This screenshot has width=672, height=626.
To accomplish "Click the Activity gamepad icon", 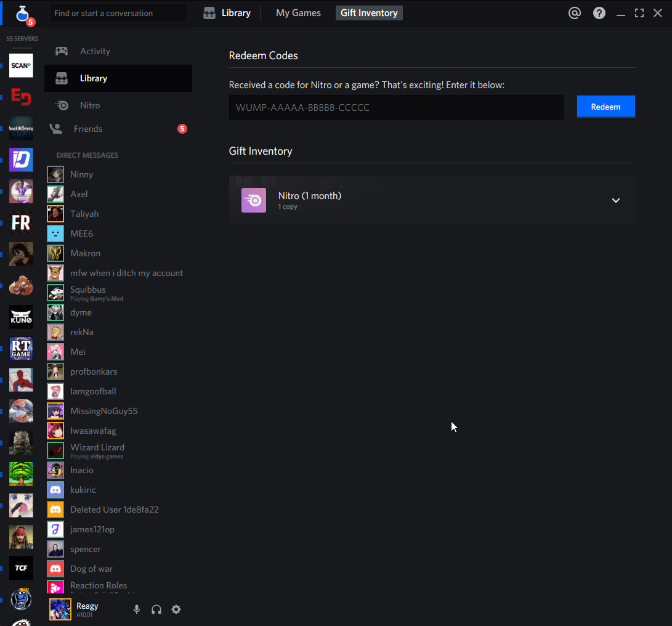I will point(61,51).
